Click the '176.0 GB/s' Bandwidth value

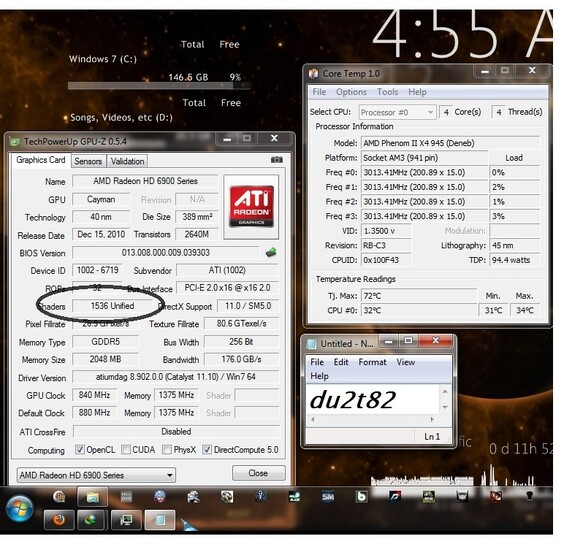241,359
